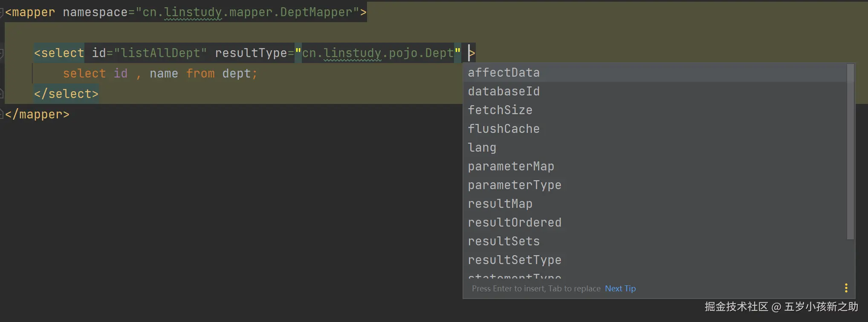This screenshot has width=868, height=322.
Task: Open completion popup three-dot options menu
Action: [x=846, y=288]
